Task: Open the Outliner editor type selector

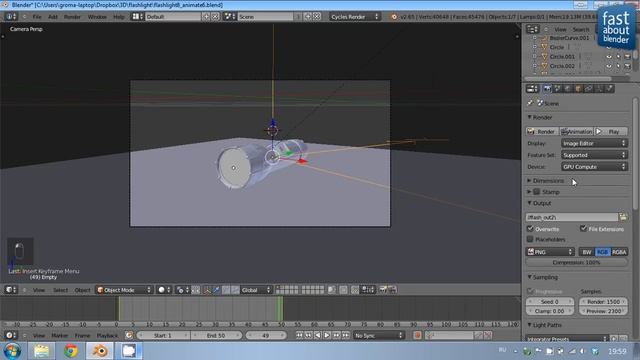Action: pyautogui.click(x=532, y=29)
